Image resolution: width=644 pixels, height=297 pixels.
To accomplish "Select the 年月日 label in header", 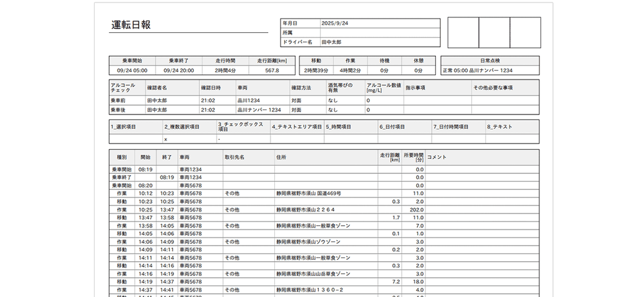I will click(290, 24).
